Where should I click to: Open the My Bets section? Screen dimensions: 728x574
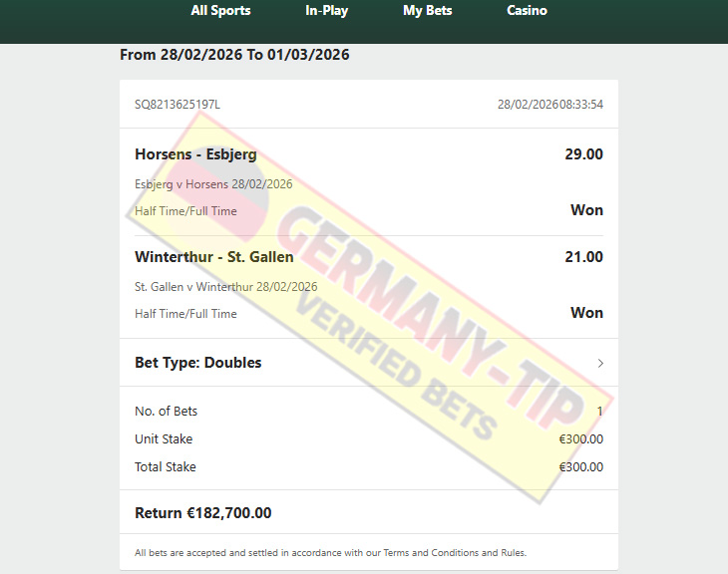tap(427, 10)
